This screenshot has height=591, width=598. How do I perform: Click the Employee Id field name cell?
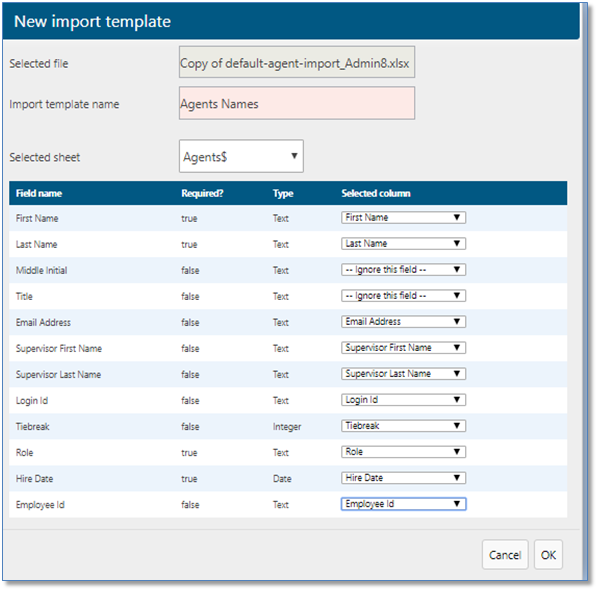(40, 505)
